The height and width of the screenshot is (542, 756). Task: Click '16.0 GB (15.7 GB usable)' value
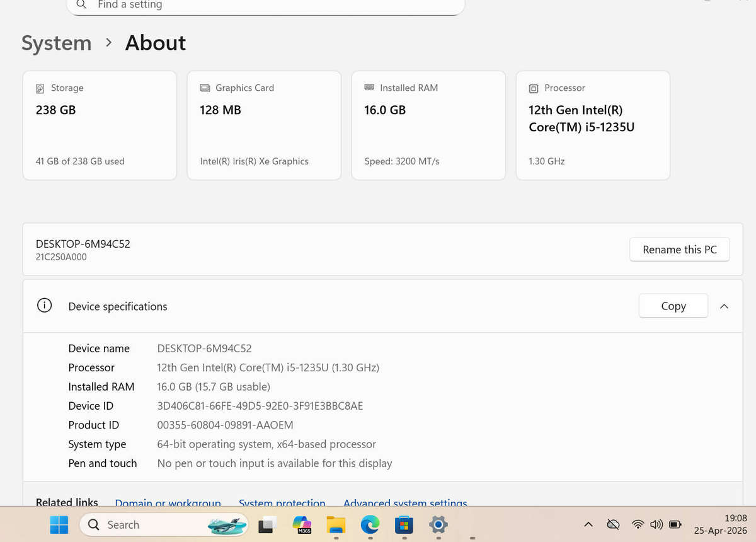click(214, 387)
